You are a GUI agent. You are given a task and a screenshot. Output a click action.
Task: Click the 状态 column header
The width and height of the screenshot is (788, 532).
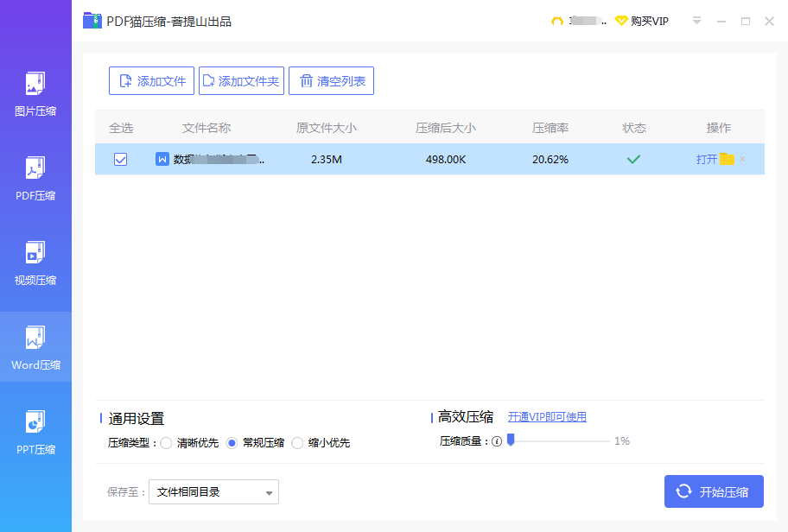point(634,128)
